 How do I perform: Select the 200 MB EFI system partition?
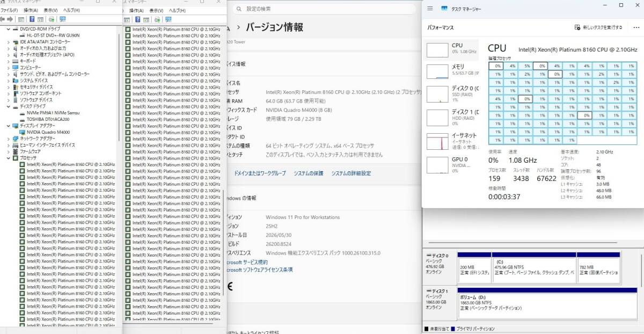(x=474, y=267)
